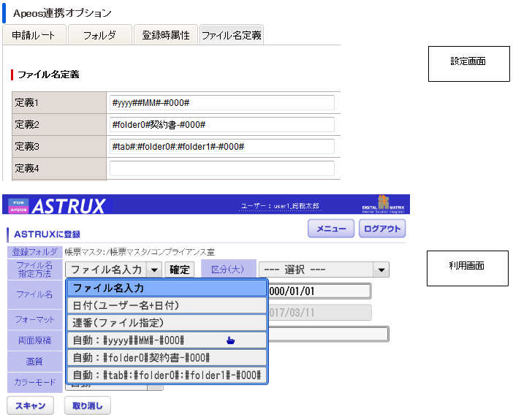Click the 定義2 input field

point(222,125)
